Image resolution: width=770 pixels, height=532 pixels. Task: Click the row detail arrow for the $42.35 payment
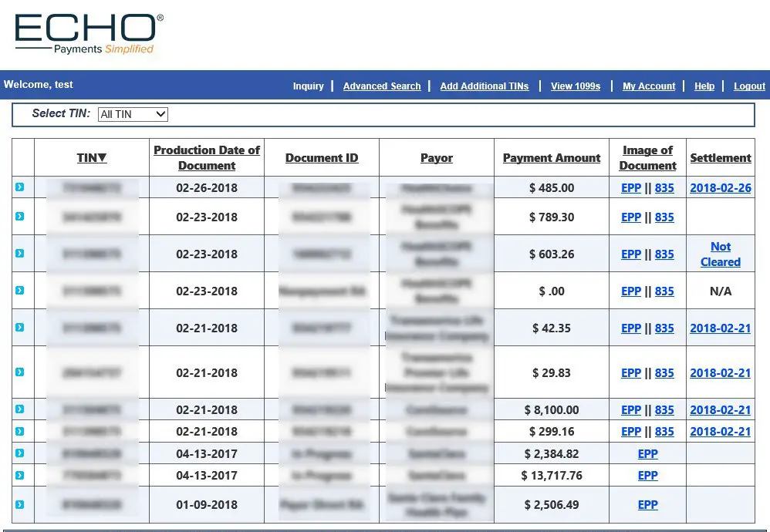[20, 328]
